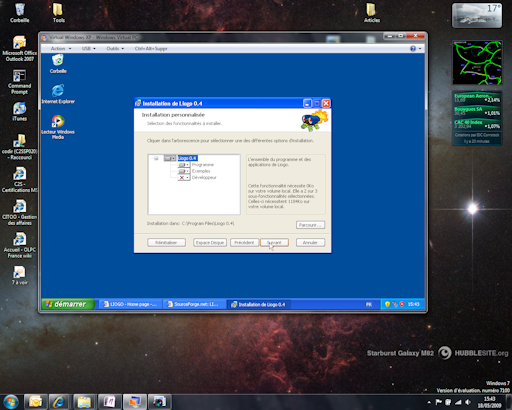Click the Outlook icon in Windows 7 taskbar
Screen dimensions: 512x410
35,402
